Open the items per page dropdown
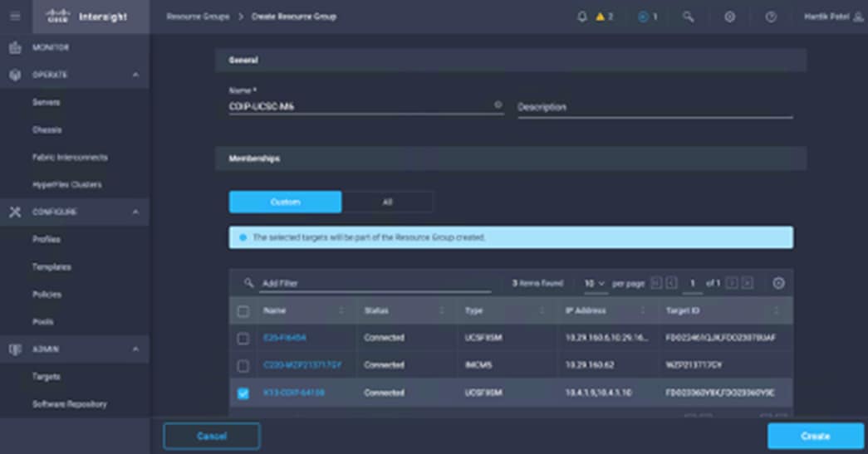868x454 pixels. coord(595,283)
